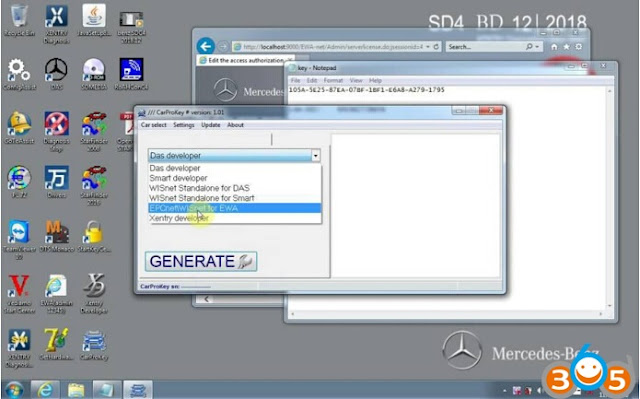Open IE tools gear button

pos(579,47)
